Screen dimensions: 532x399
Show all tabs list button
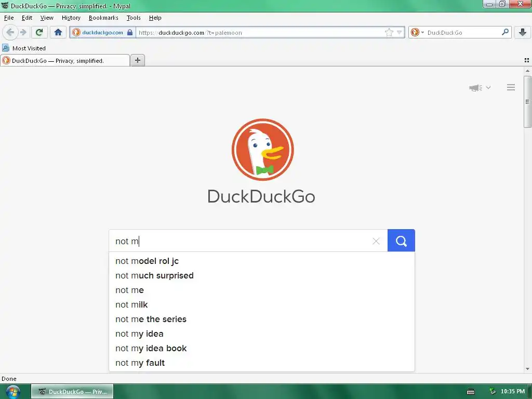click(x=527, y=60)
